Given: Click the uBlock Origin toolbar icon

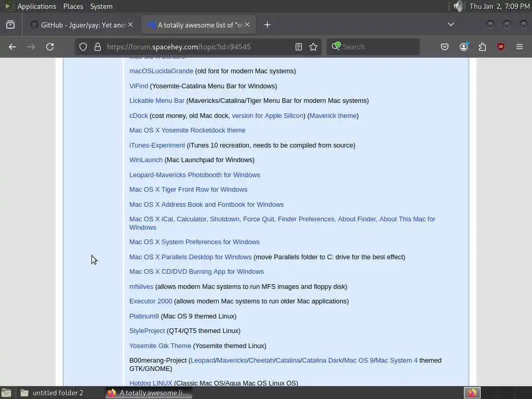Looking at the screenshot, I should click(x=501, y=47).
